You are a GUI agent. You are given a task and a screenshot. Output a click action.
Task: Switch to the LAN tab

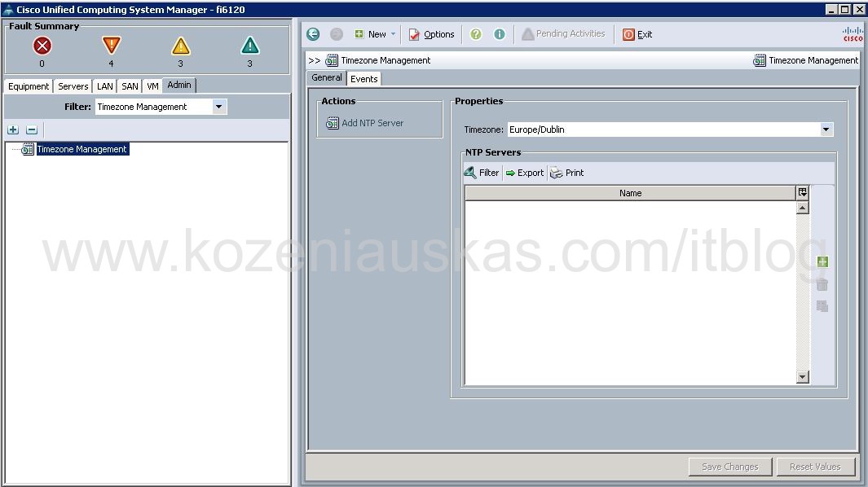point(104,86)
